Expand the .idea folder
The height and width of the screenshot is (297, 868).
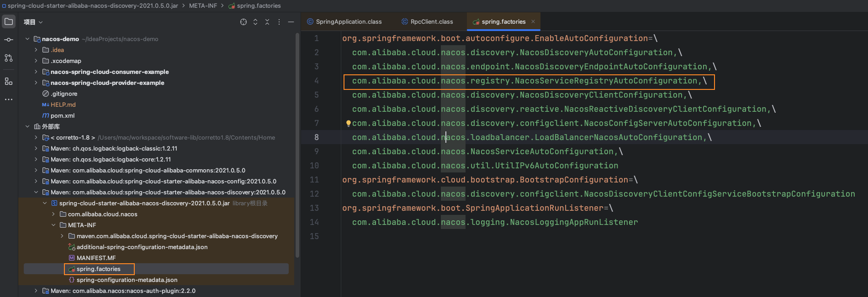pyautogui.click(x=36, y=50)
